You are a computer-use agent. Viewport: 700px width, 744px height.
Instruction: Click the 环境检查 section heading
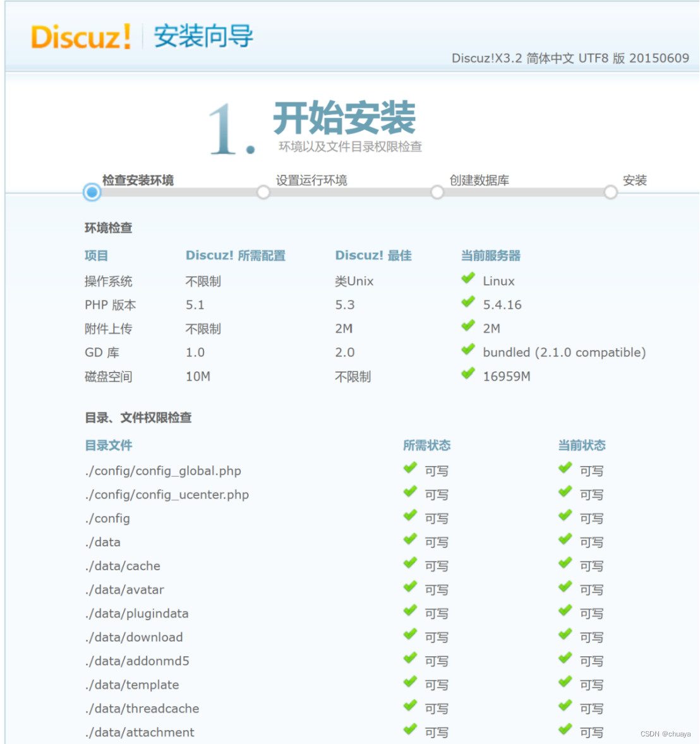[108, 228]
